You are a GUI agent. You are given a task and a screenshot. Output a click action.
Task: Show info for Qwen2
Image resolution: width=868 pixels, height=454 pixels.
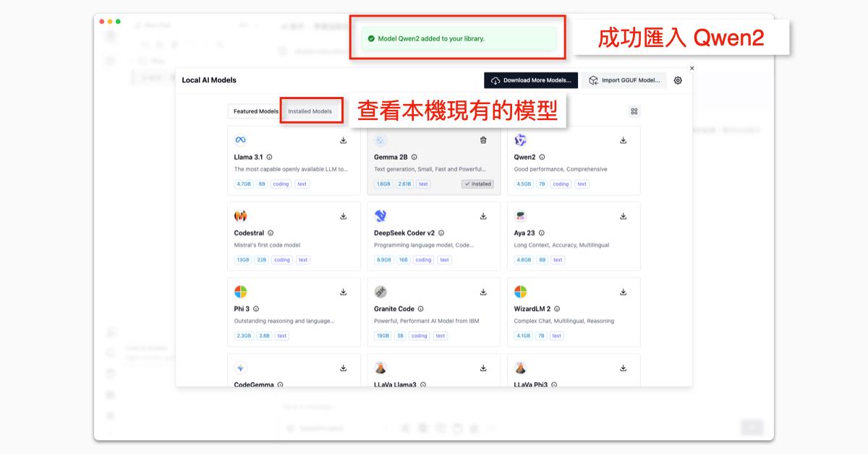pyautogui.click(x=542, y=157)
